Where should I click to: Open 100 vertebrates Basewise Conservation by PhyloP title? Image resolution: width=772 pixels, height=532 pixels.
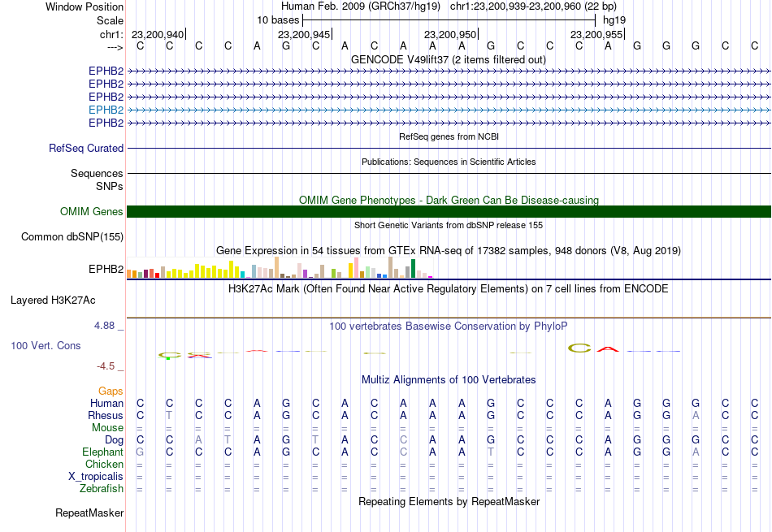coord(449,326)
